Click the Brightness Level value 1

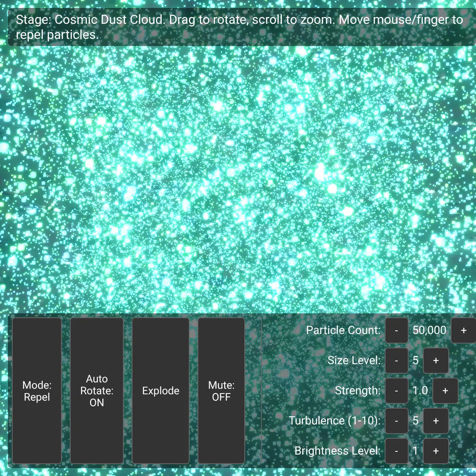click(415, 451)
